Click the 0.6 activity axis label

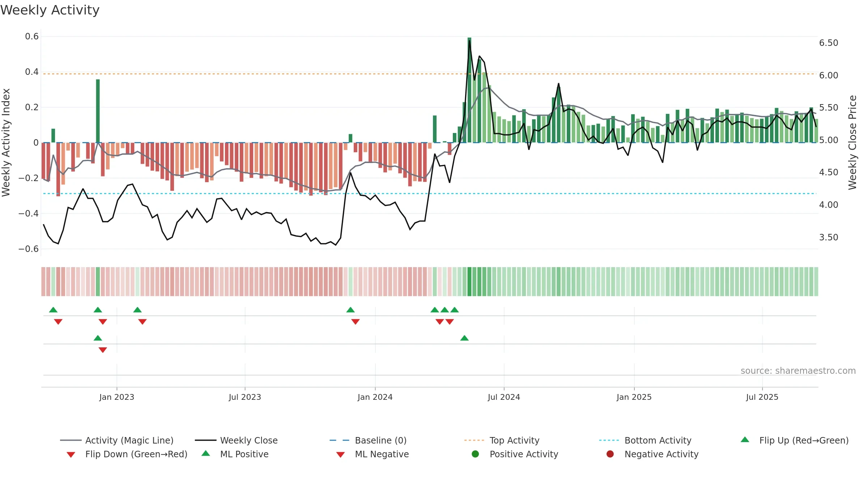tap(32, 37)
